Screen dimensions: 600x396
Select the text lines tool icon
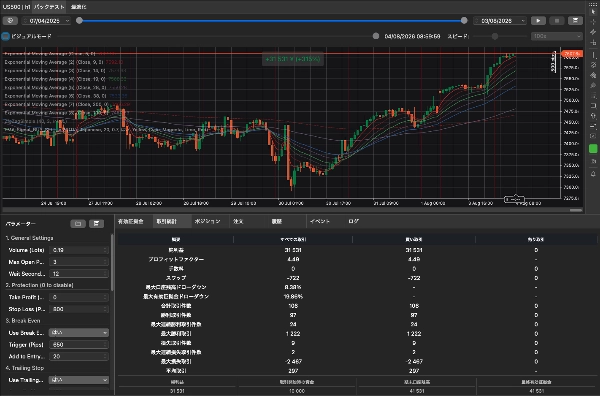(593, 95)
